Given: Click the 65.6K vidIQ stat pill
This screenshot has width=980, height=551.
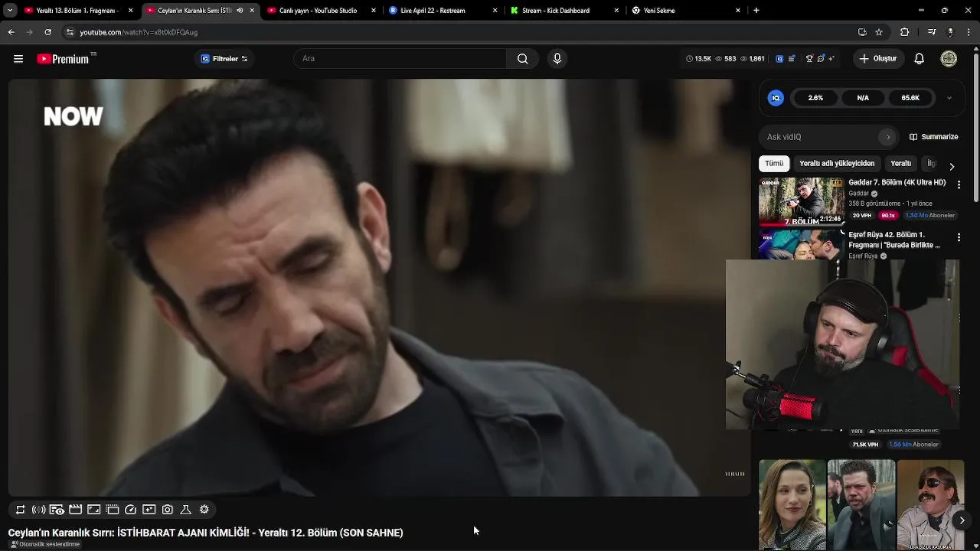Looking at the screenshot, I should tap(910, 98).
